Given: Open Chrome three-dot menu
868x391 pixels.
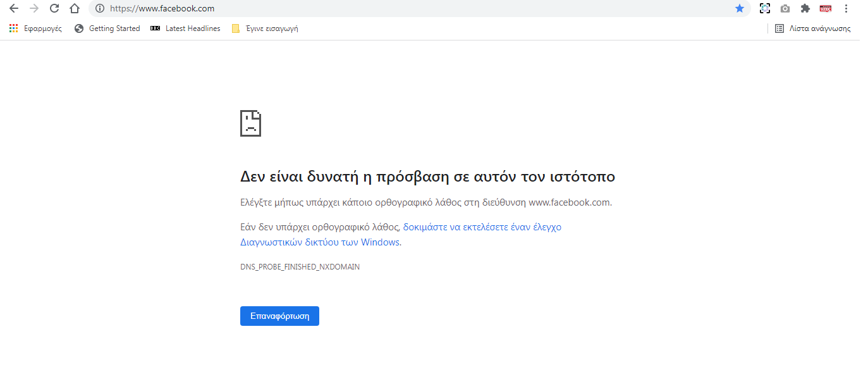Looking at the screenshot, I should [x=846, y=9].
